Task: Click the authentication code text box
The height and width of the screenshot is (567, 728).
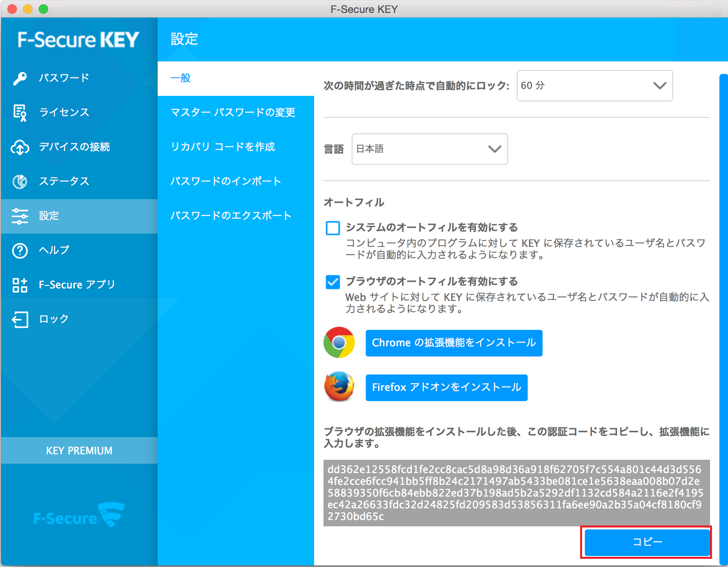Action: click(516, 493)
